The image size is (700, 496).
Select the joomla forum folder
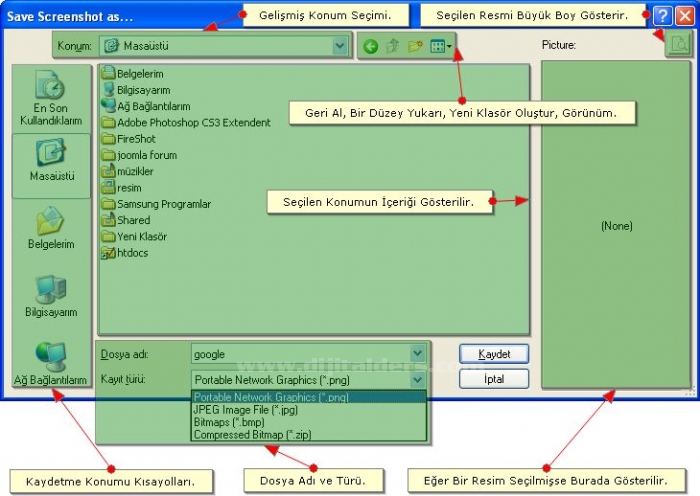point(146,155)
